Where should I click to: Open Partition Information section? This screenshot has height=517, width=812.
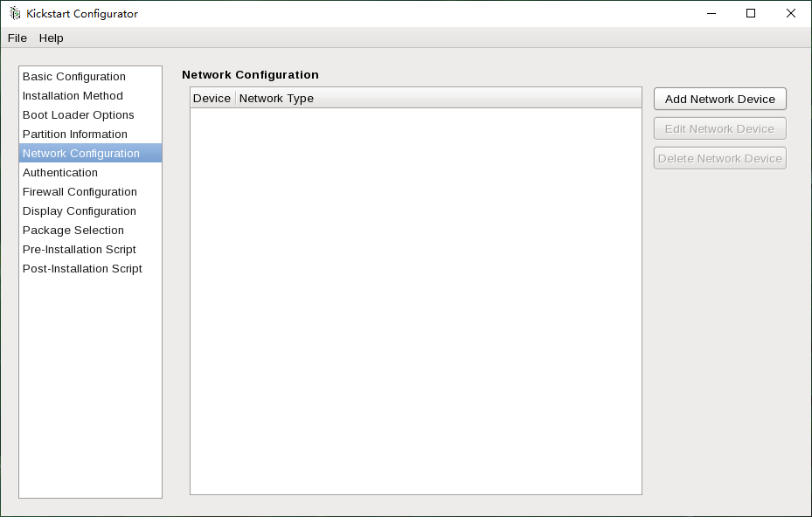[x=90, y=134]
